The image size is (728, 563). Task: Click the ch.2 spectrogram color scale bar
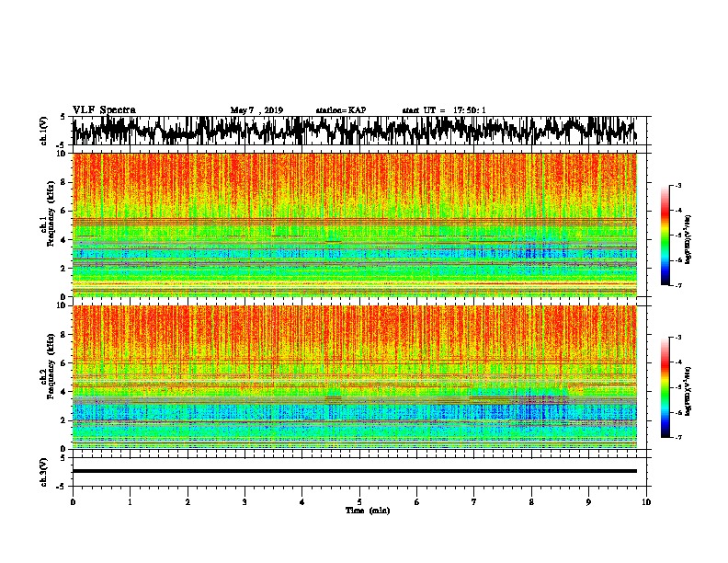[x=665, y=387]
